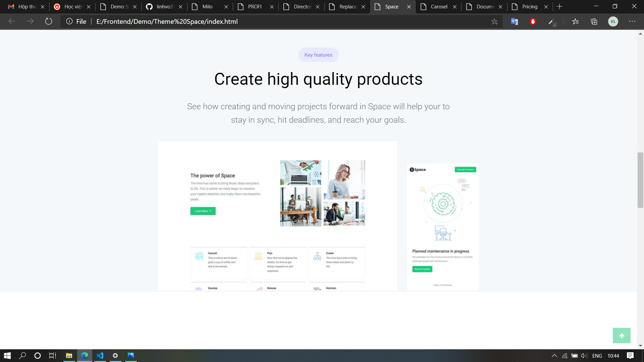Toggle mute with the volume icon
Image resolution: width=644 pixels, height=362 pixels.
tap(584, 356)
